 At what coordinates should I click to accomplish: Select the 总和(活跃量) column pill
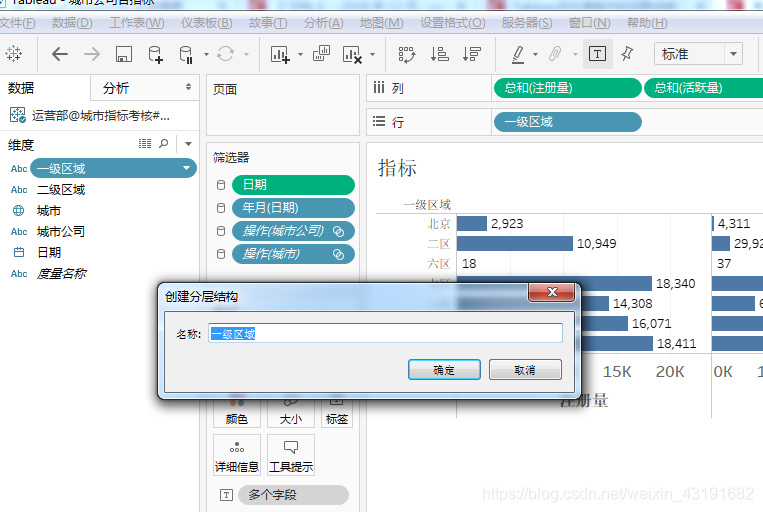pyautogui.click(x=703, y=88)
